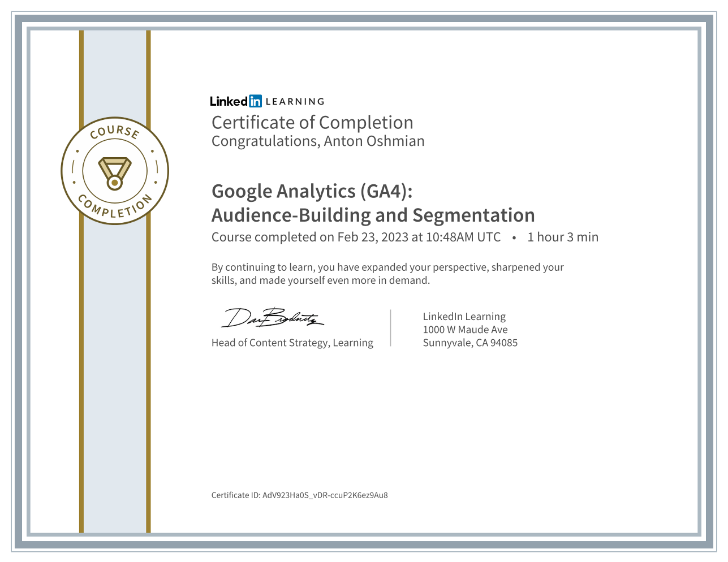Click the handwritten signature
This screenshot has width=728, height=562.
tap(272, 318)
